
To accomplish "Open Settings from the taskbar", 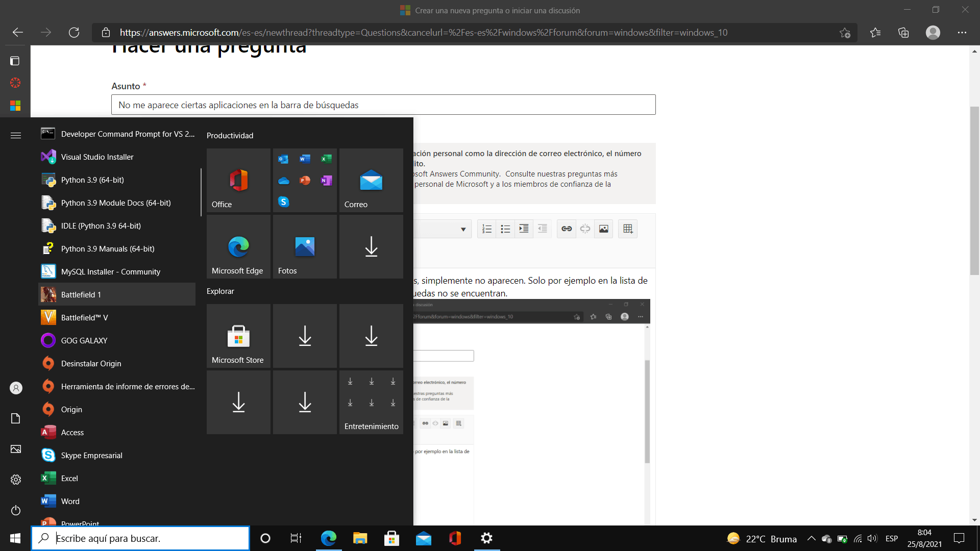I will coord(486,538).
